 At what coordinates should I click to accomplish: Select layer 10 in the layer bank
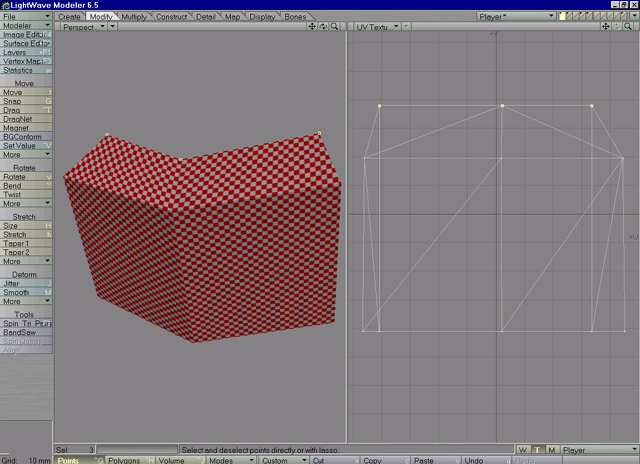point(624,16)
